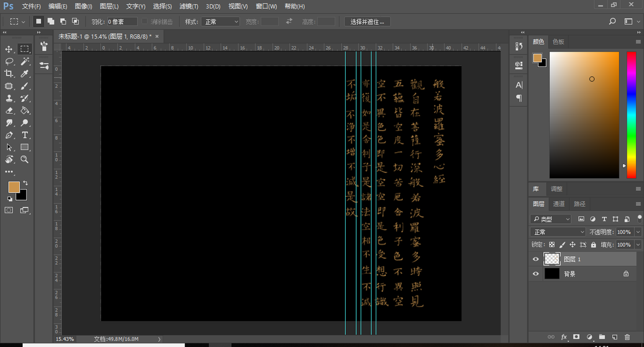
Task: Open the 填充 fill dropdown arrow
Action: [638, 245]
